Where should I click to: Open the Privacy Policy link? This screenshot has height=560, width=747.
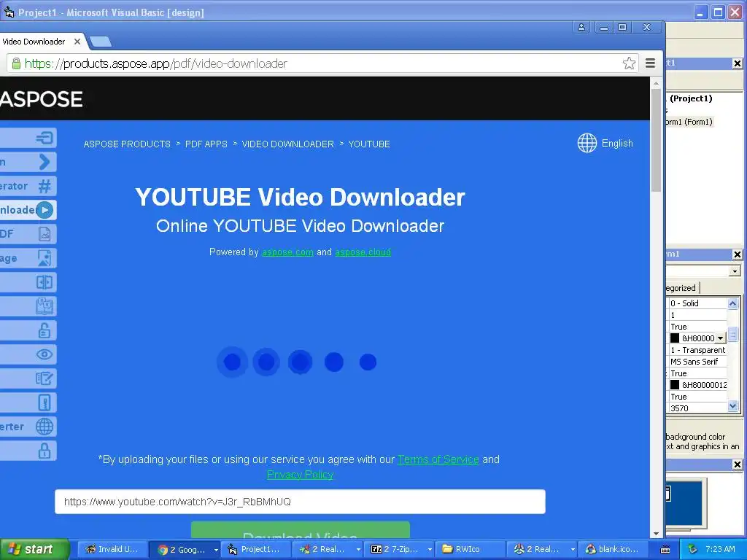300,475
